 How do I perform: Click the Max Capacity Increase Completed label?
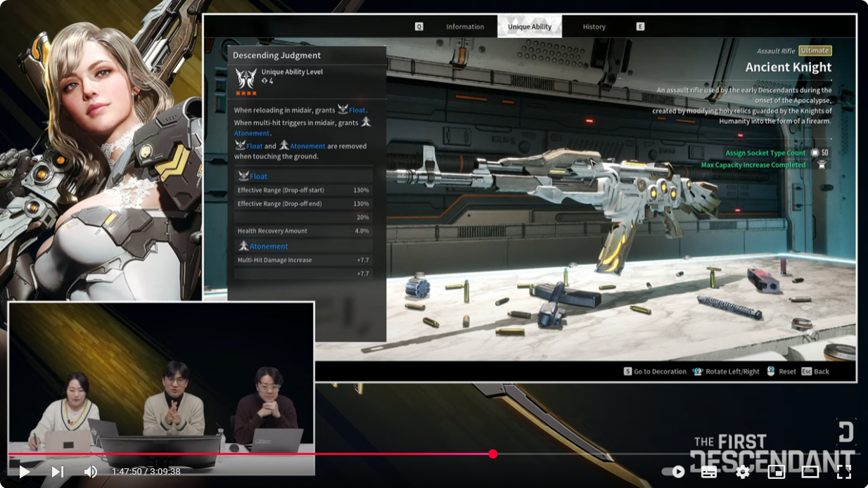point(753,165)
